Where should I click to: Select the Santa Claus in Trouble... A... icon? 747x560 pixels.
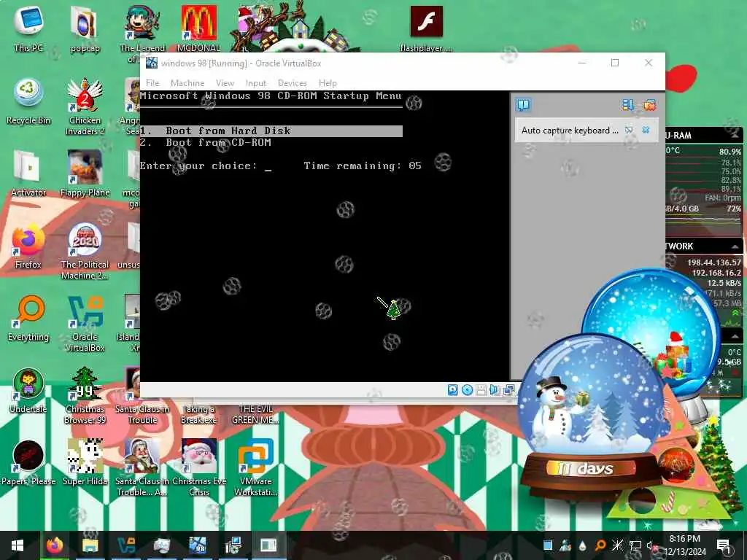(x=142, y=467)
